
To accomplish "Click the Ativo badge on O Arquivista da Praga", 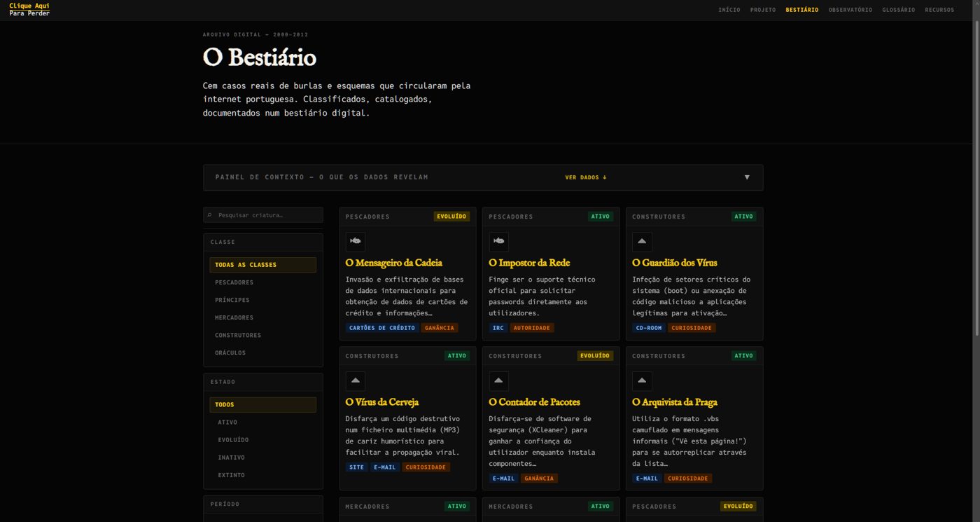I will [744, 356].
